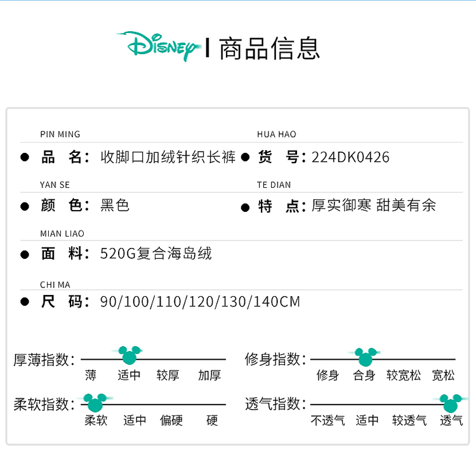Click the 颜色 field label

(65, 205)
